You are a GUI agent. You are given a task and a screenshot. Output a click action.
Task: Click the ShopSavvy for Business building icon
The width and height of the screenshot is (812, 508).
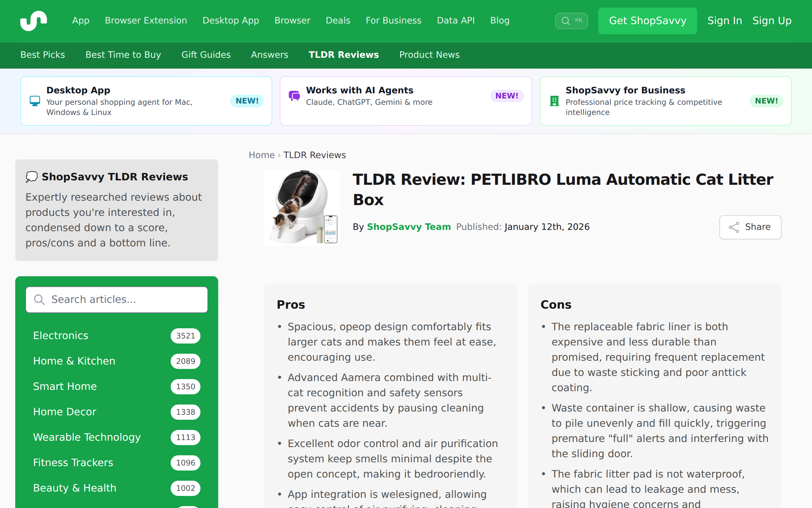[x=554, y=101]
